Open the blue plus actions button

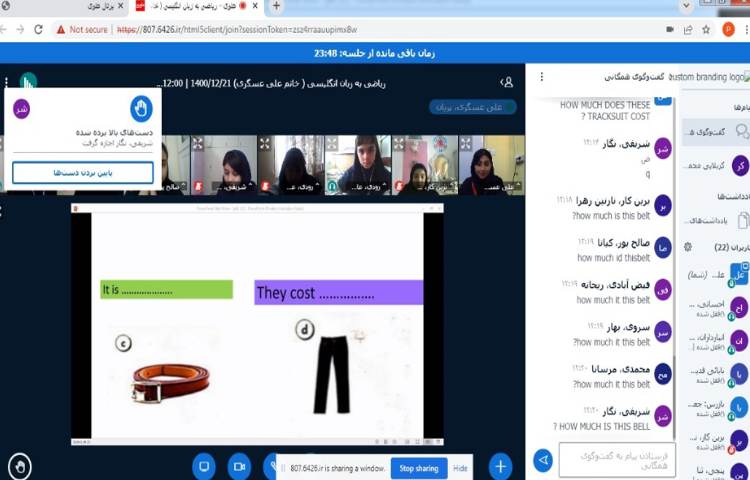pos(501,466)
